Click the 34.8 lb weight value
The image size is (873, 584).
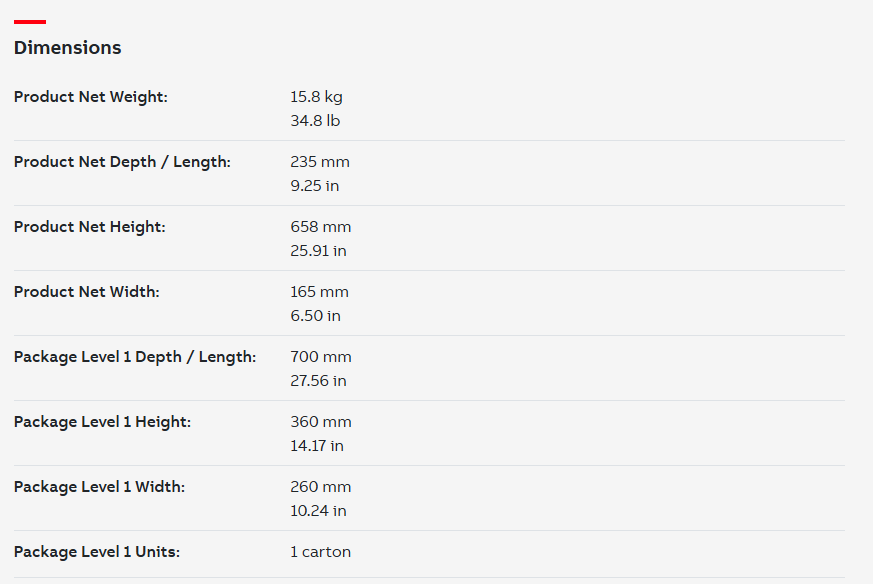[315, 121]
